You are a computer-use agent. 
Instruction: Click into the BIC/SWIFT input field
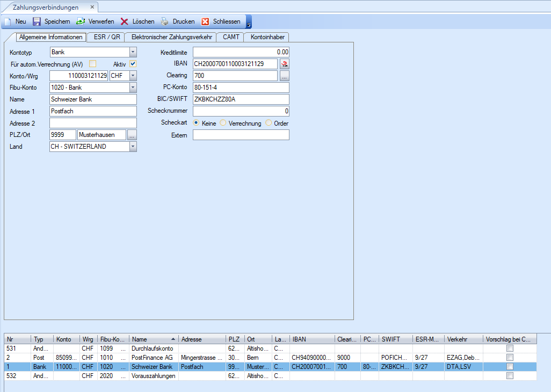[x=241, y=99]
